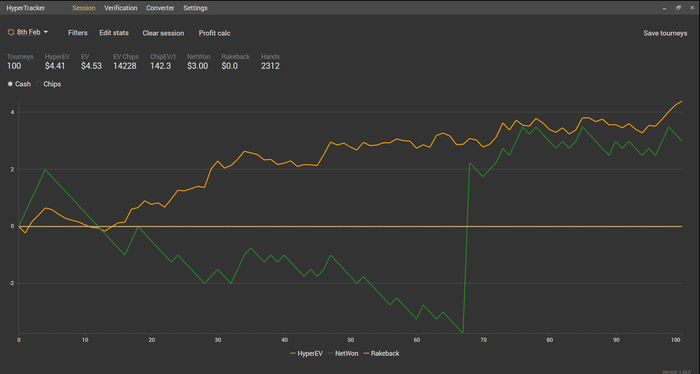Select the Chips radio button
This screenshot has width=700, height=374.
click(38, 84)
